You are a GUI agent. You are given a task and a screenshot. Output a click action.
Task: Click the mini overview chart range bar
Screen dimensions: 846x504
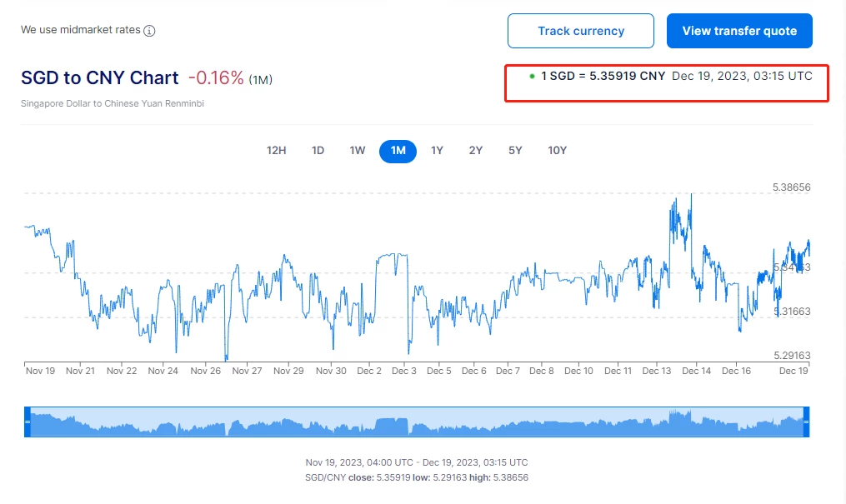(x=417, y=422)
